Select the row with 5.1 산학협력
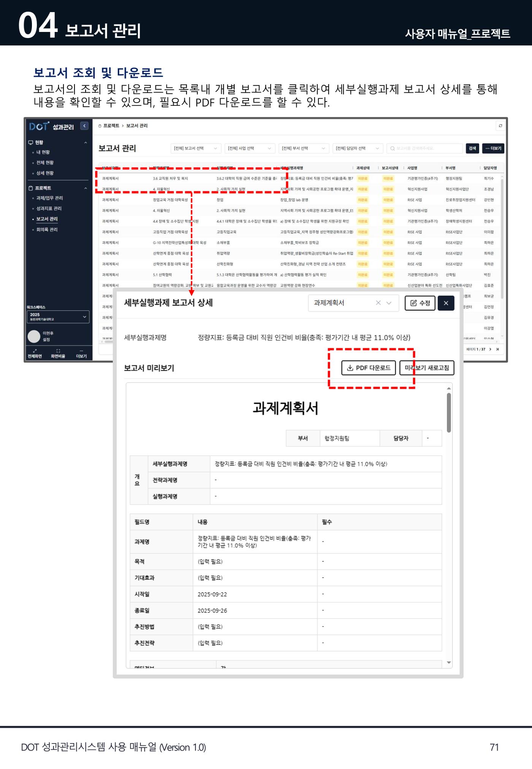 (300, 275)
